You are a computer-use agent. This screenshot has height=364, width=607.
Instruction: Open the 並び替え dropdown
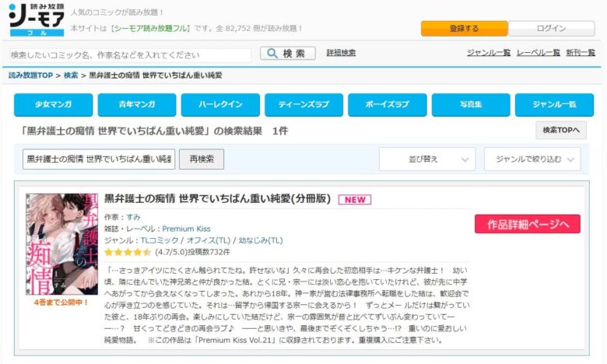(427, 159)
